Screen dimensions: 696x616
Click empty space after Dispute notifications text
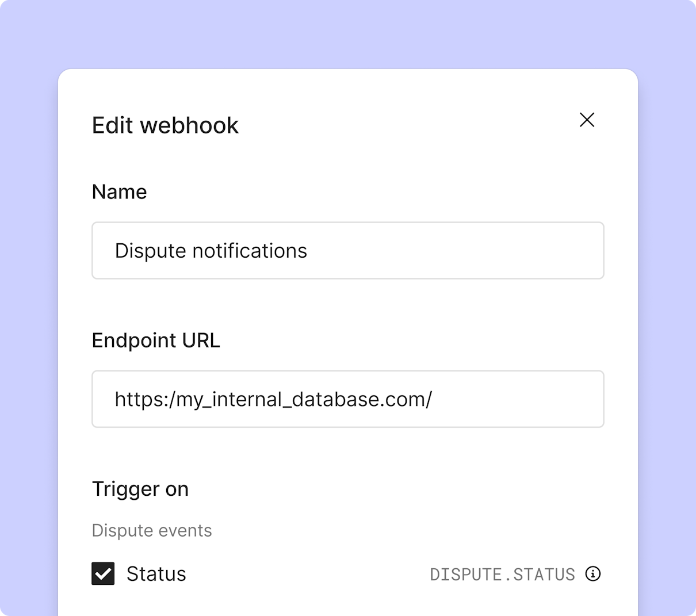(454, 251)
